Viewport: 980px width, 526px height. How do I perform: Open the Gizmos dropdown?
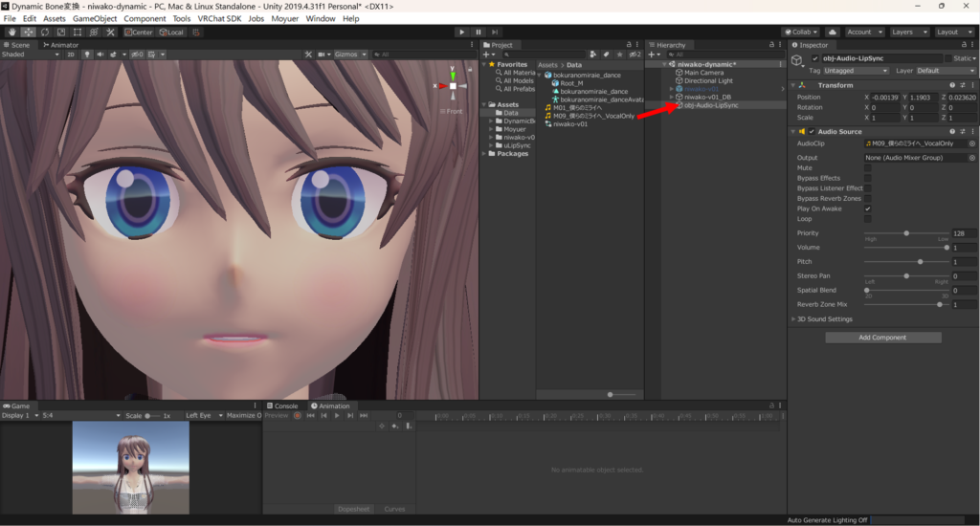(x=349, y=55)
